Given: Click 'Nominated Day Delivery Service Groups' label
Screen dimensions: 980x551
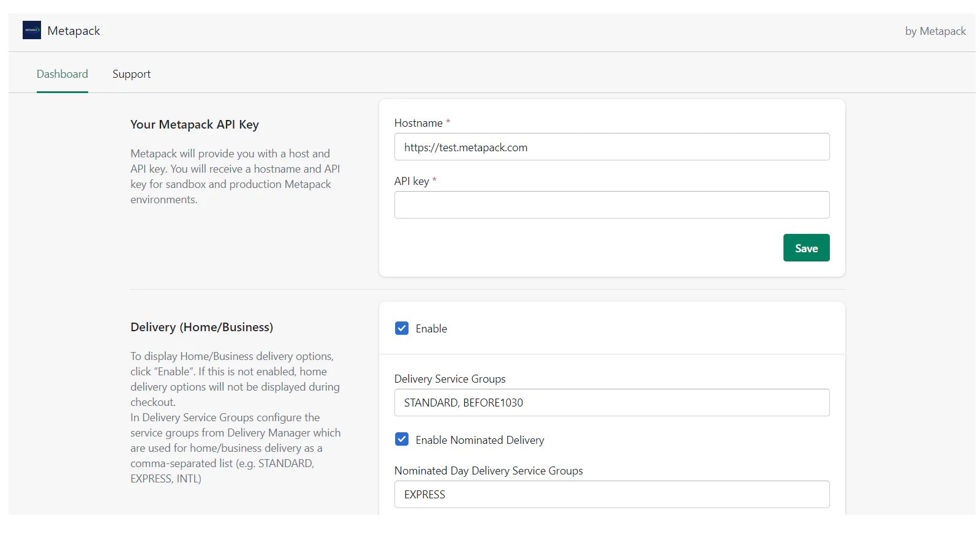Looking at the screenshot, I should (489, 471).
